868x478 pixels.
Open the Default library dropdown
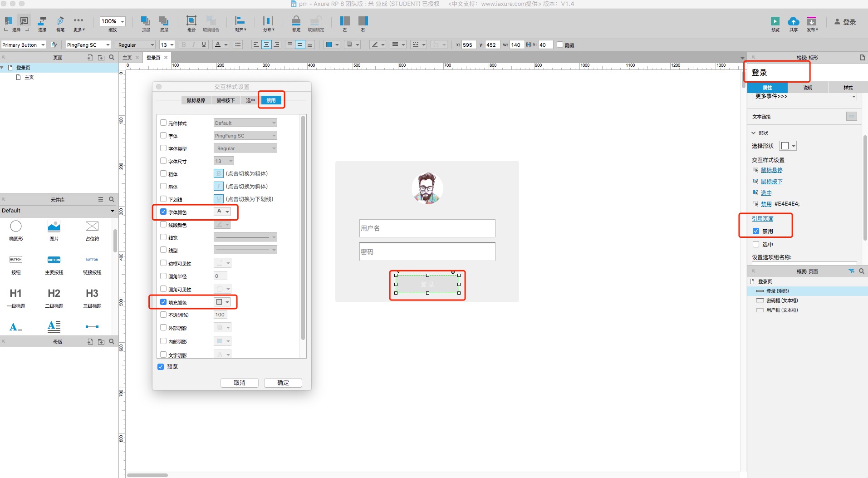pos(58,211)
